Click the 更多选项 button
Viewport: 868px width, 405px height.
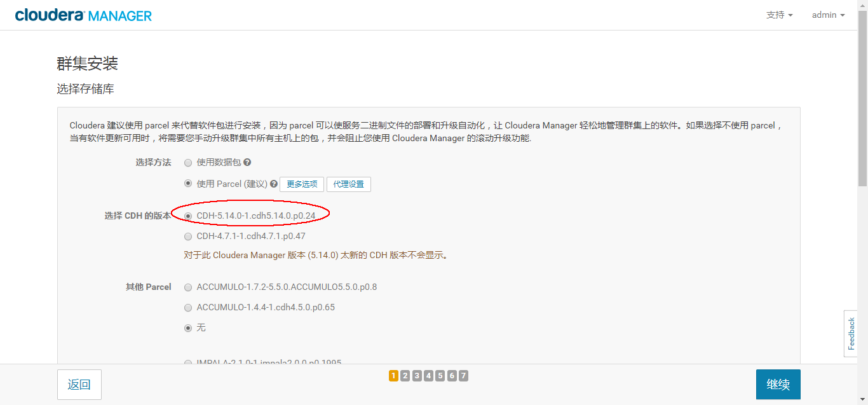pyautogui.click(x=302, y=184)
